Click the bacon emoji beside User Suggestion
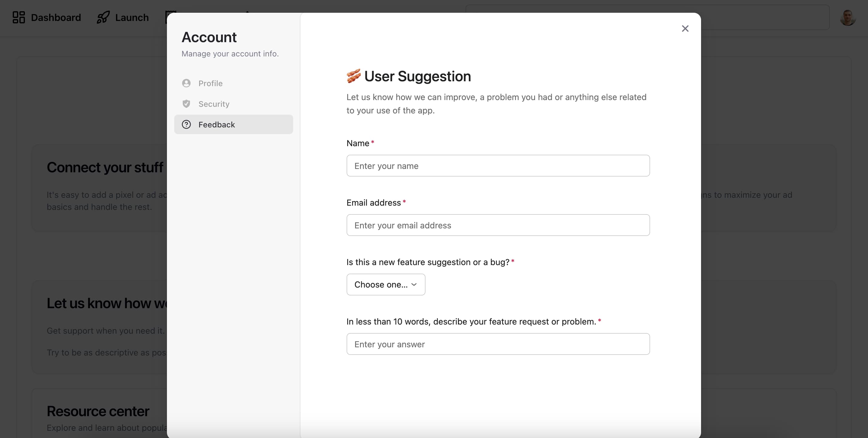This screenshot has height=438, width=868. click(x=354, y=76)
